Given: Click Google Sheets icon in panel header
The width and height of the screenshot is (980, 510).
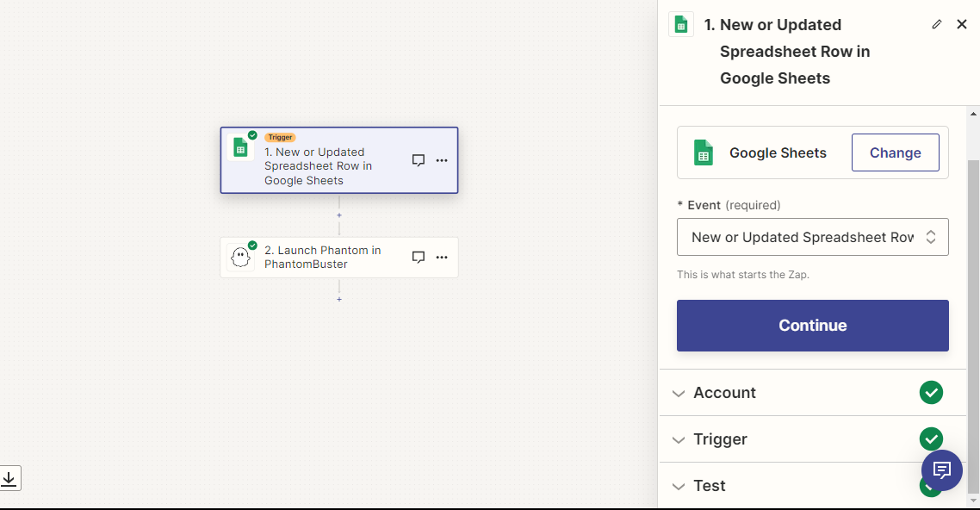Looking at the screenshot, I should click(681, 25).
